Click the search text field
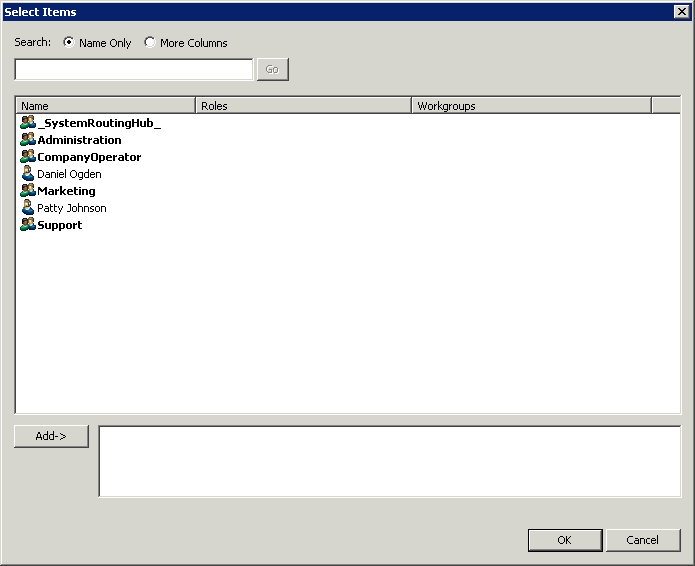The image size is (695, 566). click(x=134, y=70)
